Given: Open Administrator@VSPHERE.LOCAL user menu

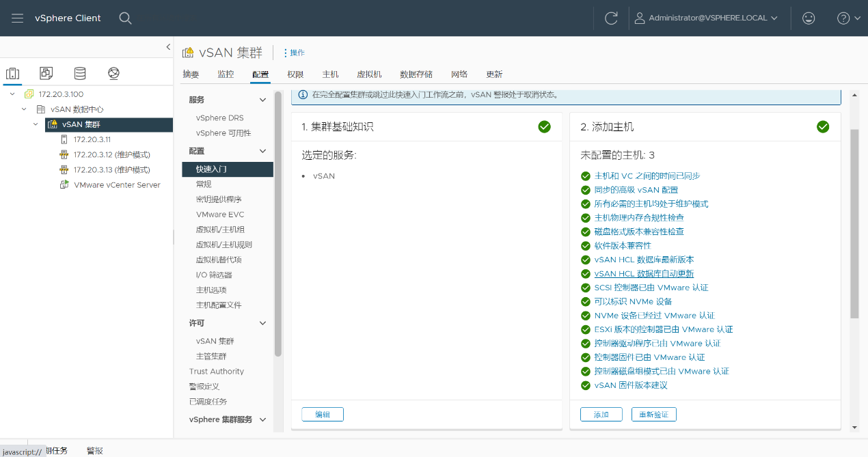Looking at the screenshot, I should tap(707, 18).
